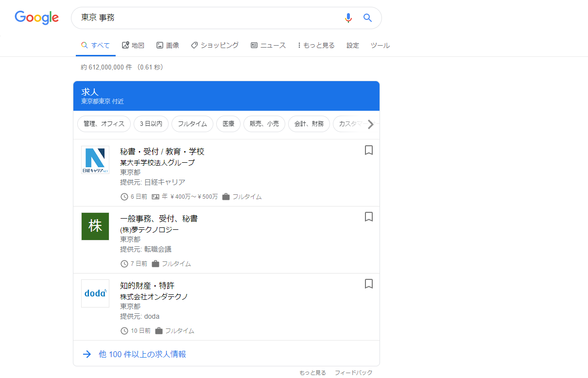Click 他 100 件以上の求人情報 link
Screen dimensions: 588x378
coord(142,354)
